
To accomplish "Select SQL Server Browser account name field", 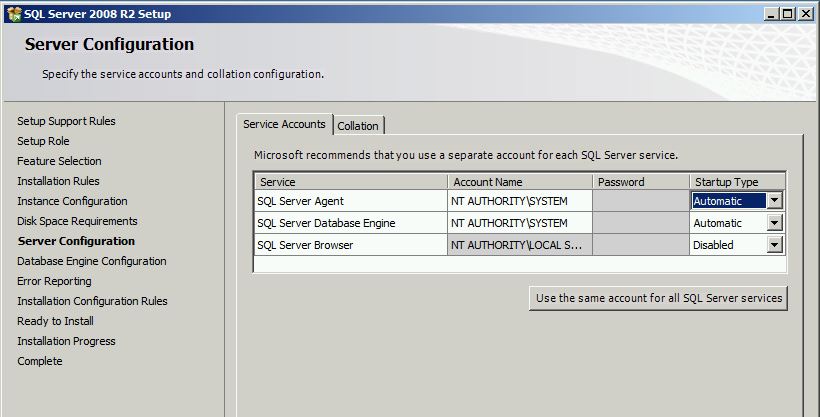I will [x=519, y=245].
